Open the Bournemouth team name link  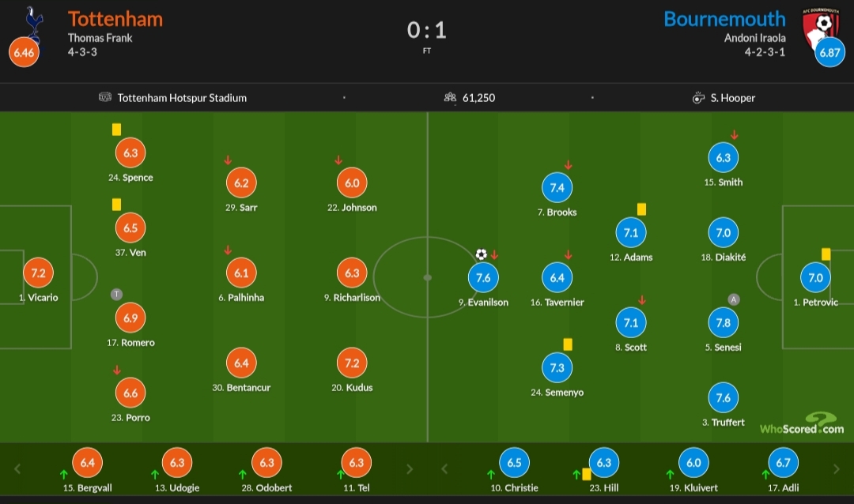coord(724,19)
